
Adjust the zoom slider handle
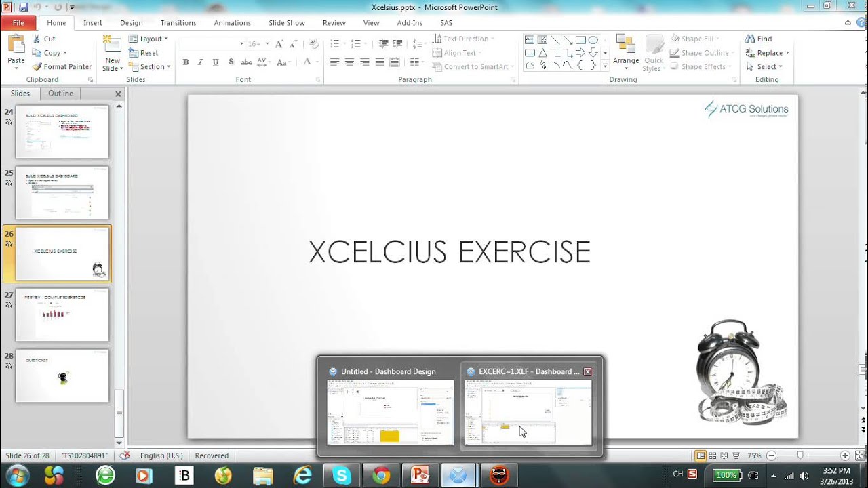800,455
